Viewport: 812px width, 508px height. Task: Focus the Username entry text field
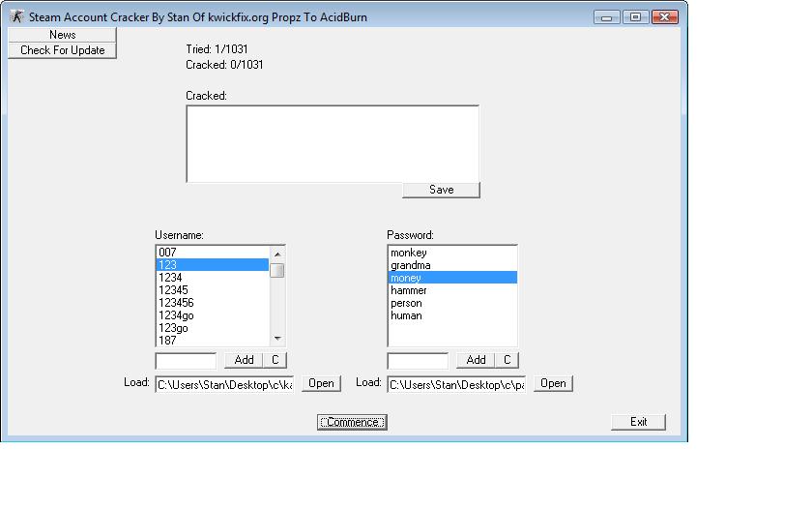tap(186, 361)
